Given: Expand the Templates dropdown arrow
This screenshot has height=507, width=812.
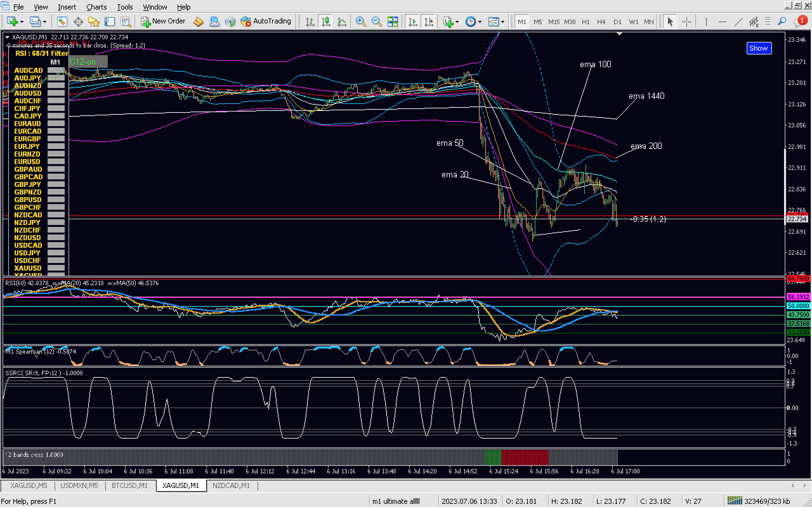Looking at the screenshot, I should point(502,22).
